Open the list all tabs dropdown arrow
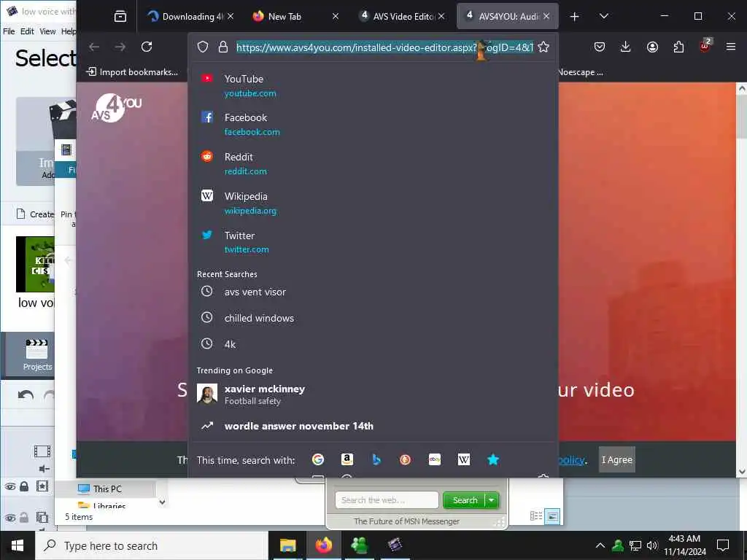 tap(603, 16)
